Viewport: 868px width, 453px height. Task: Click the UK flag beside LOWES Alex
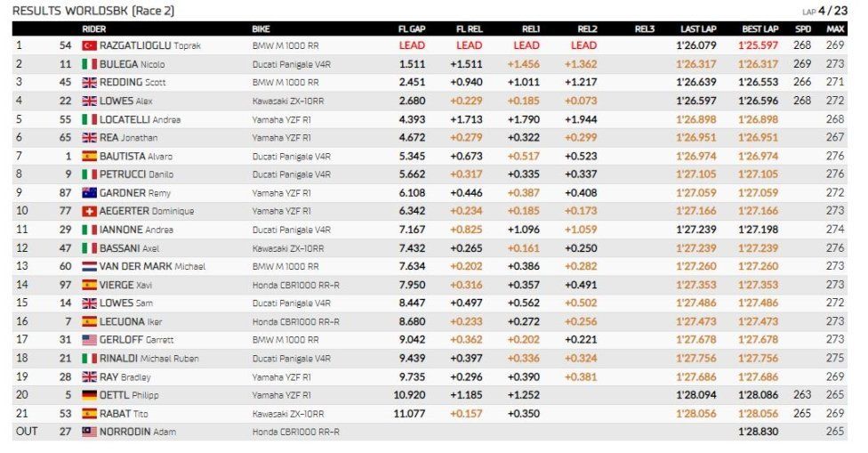tap(89, 101)
